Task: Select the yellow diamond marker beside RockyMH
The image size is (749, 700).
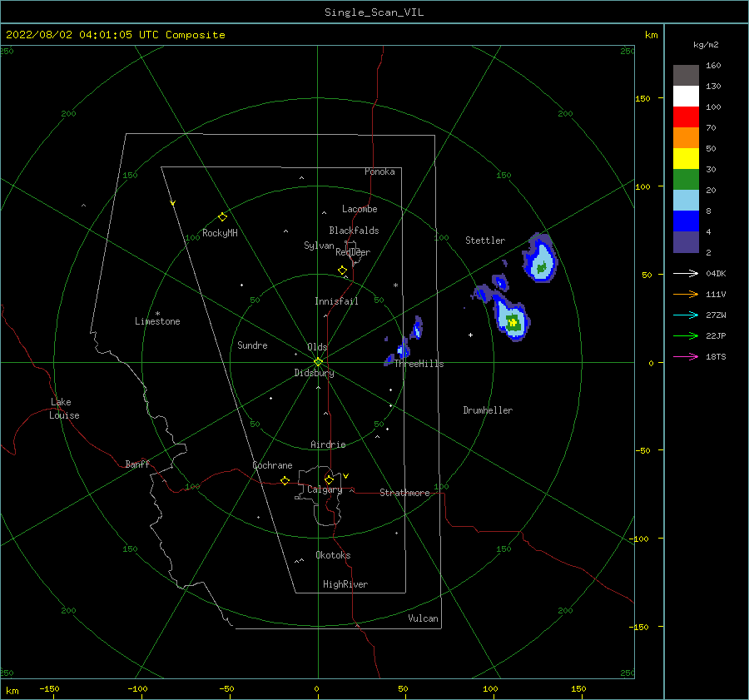Action: (x=222, y=217)
